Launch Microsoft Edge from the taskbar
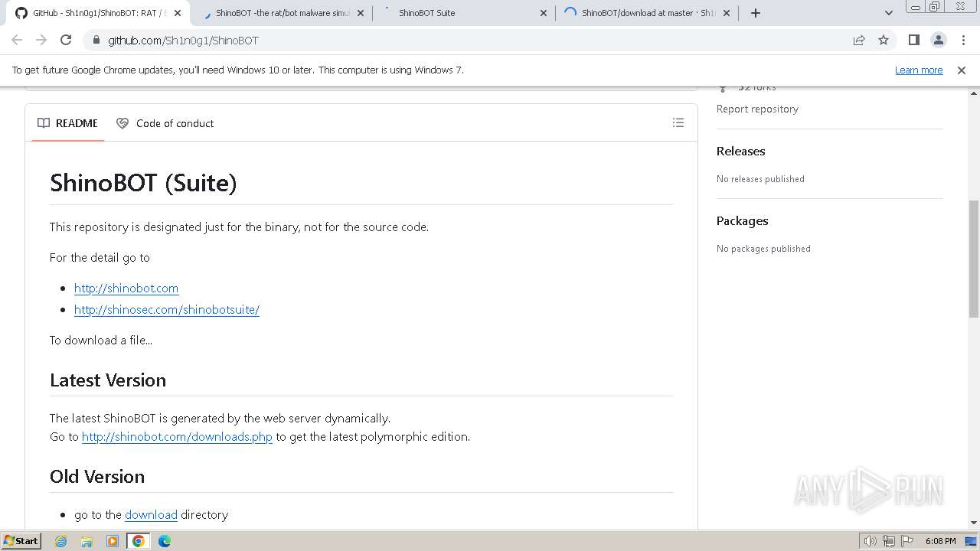 point(164,541)
